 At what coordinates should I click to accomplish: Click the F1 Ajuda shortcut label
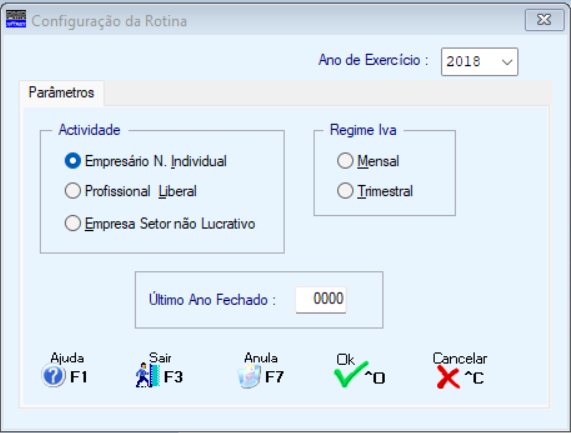[x=79, y=377]
